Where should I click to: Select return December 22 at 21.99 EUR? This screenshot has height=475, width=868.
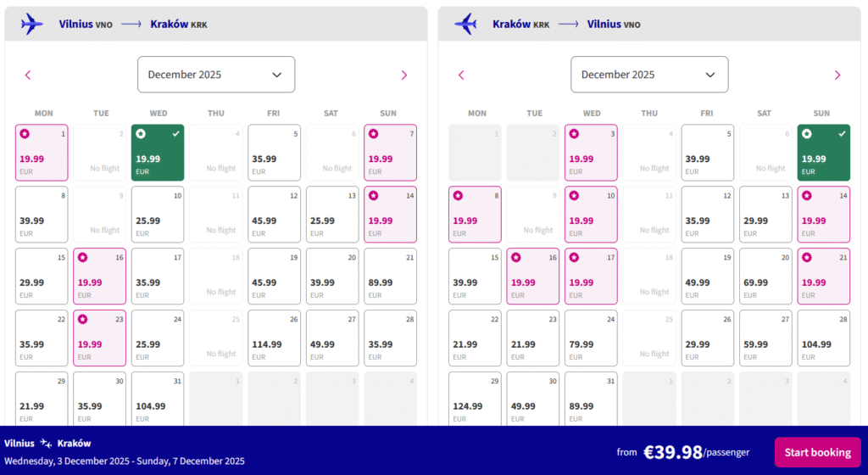pos(475,338)
